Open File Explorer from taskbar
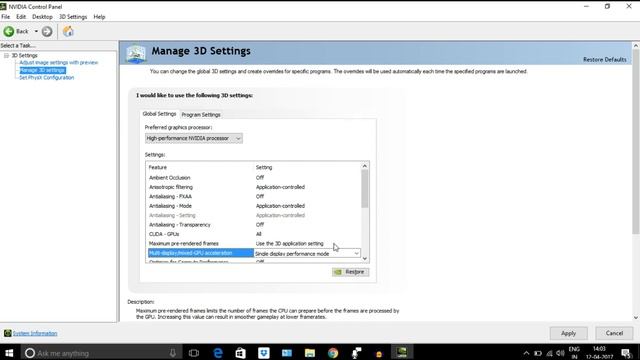640x360 pixels. click(310, 353)
